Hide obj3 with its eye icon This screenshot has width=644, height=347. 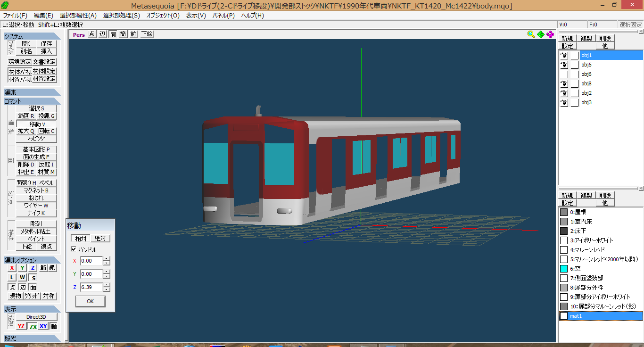coord(564,102)
